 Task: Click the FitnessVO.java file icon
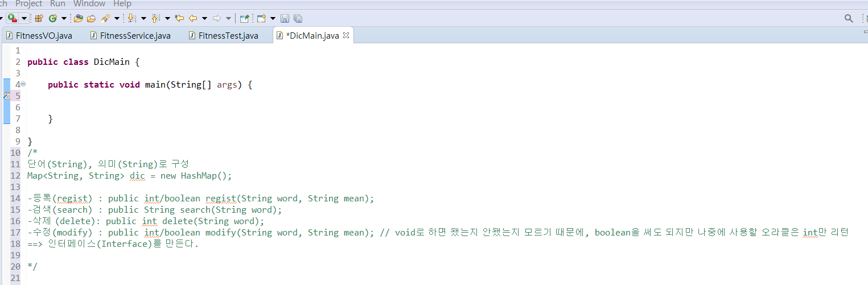point(9,35)
